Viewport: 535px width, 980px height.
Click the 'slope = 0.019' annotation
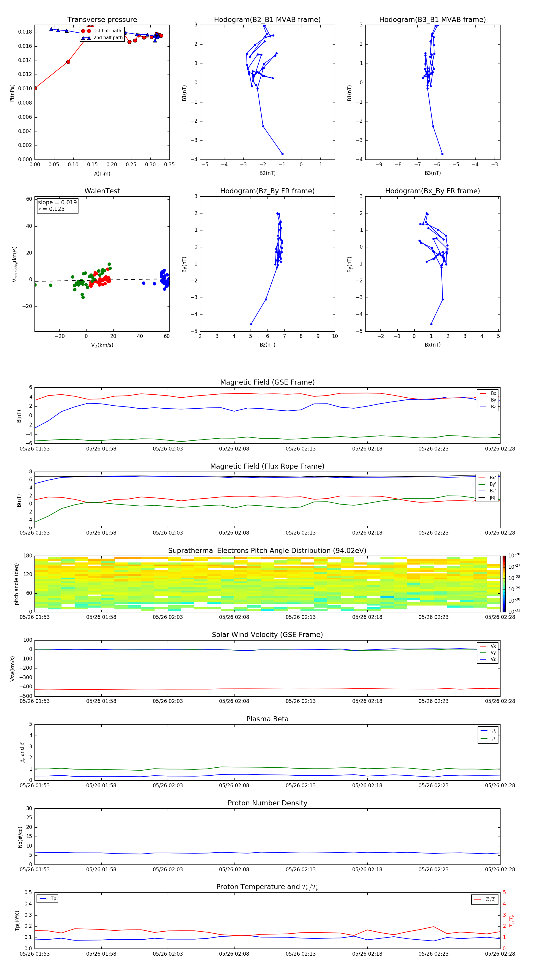click(x=57, y=203)
